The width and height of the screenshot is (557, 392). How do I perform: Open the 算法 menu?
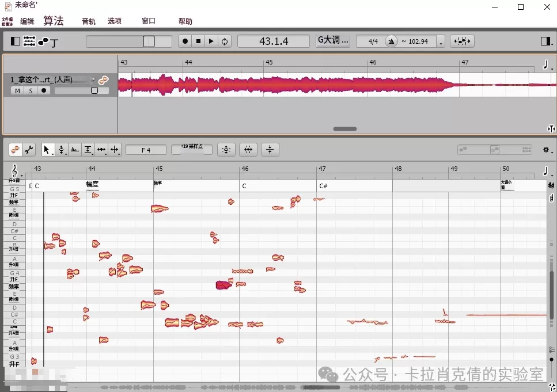point(53,21)
